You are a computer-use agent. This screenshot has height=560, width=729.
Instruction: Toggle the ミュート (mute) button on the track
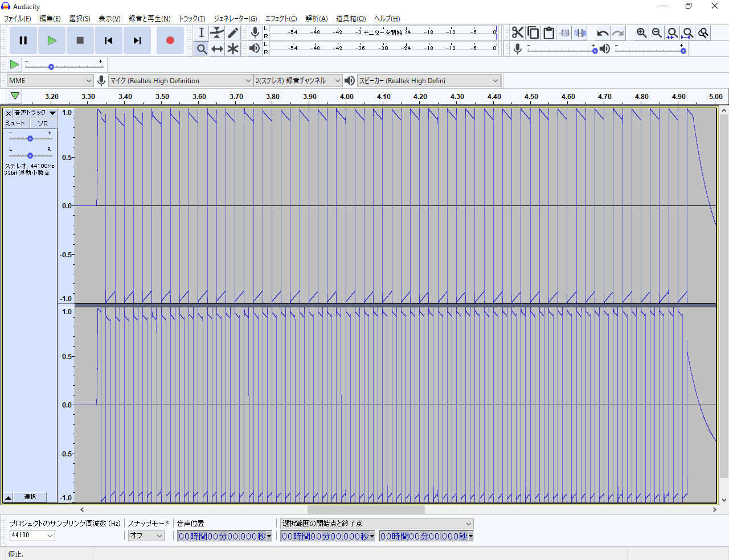point(15,123)
